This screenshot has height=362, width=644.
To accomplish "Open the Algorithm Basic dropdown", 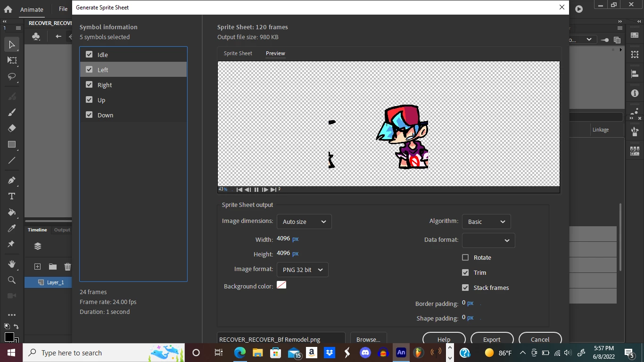I will pos(487,222).
